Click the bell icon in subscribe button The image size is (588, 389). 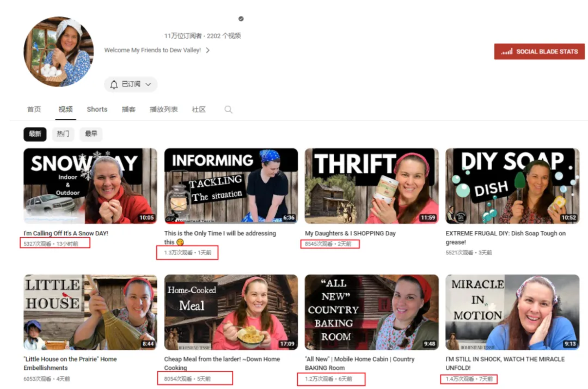(x=114, y=84)
